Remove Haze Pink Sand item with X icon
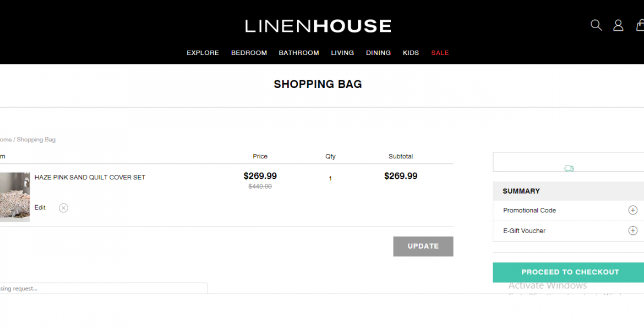The width and height of the screenshot is (644, 330). pyautogui.click(x=63, y=208)
